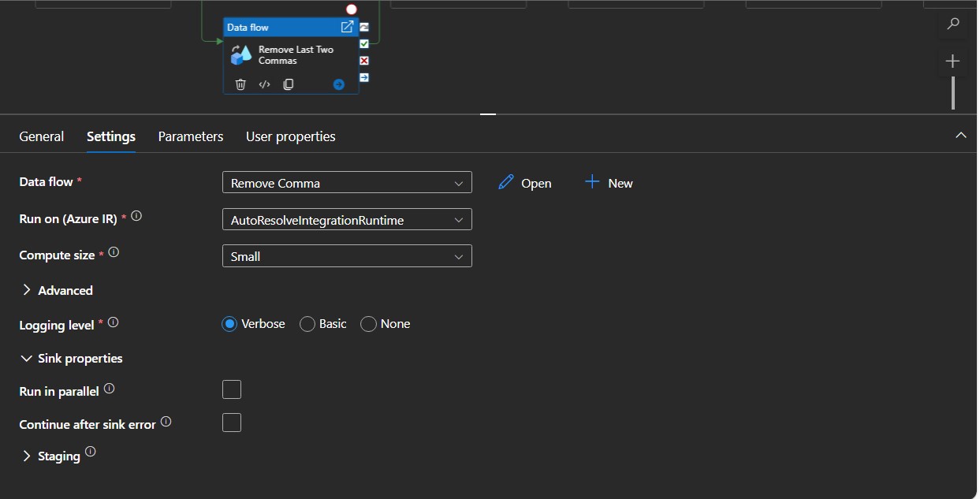The height and width of the screenshot is (499, 980).
Task: Clone the data flow activity
Action: tap(289, 84)
